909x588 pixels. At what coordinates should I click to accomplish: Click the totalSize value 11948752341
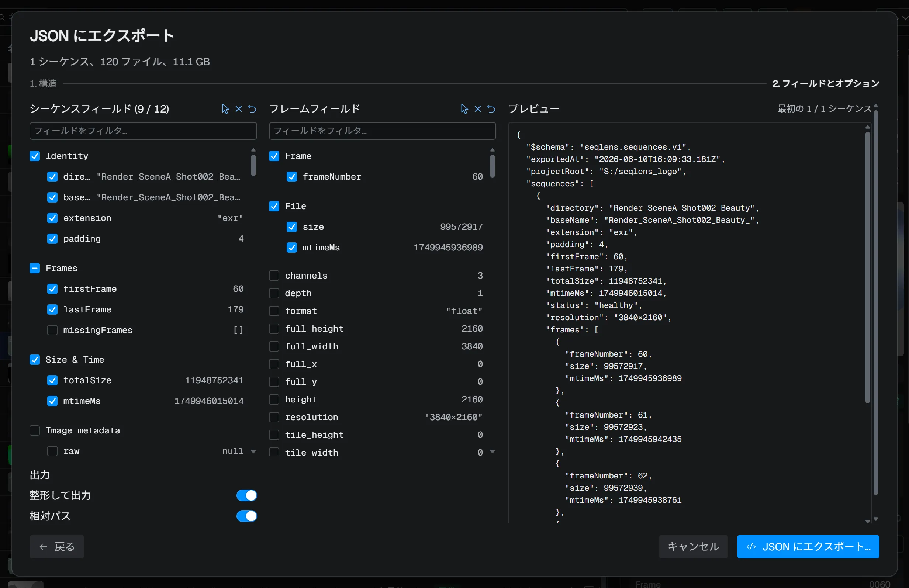(214, 380)
